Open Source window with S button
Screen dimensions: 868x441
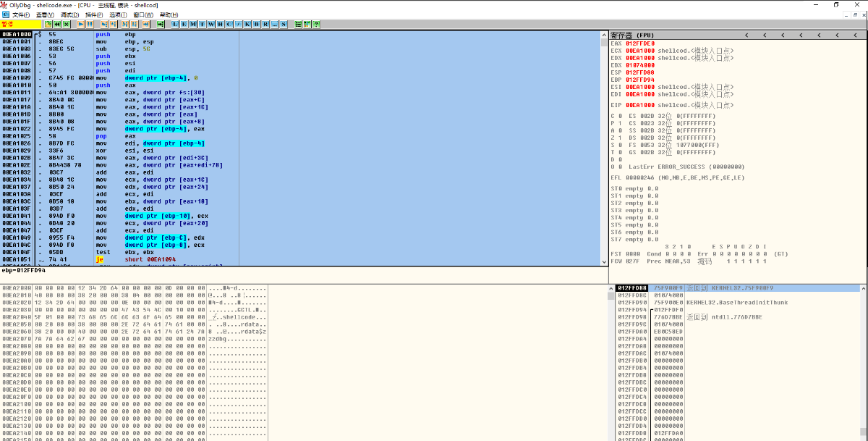click(284, 24)
